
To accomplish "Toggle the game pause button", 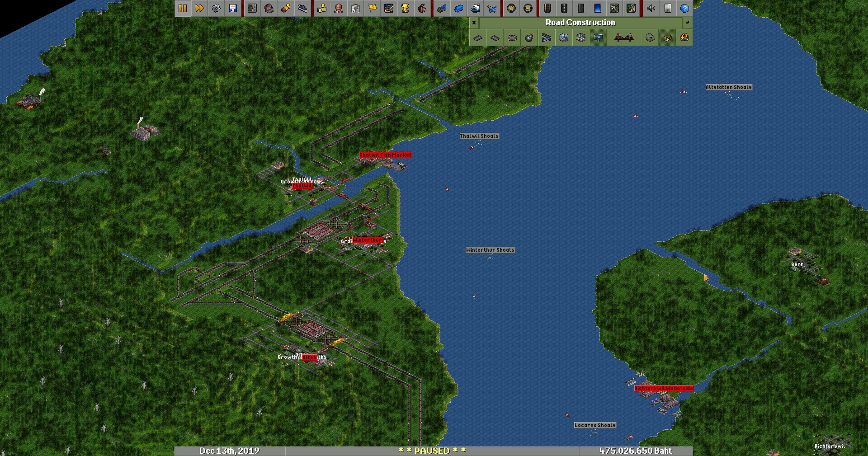I will click(183, 8).
